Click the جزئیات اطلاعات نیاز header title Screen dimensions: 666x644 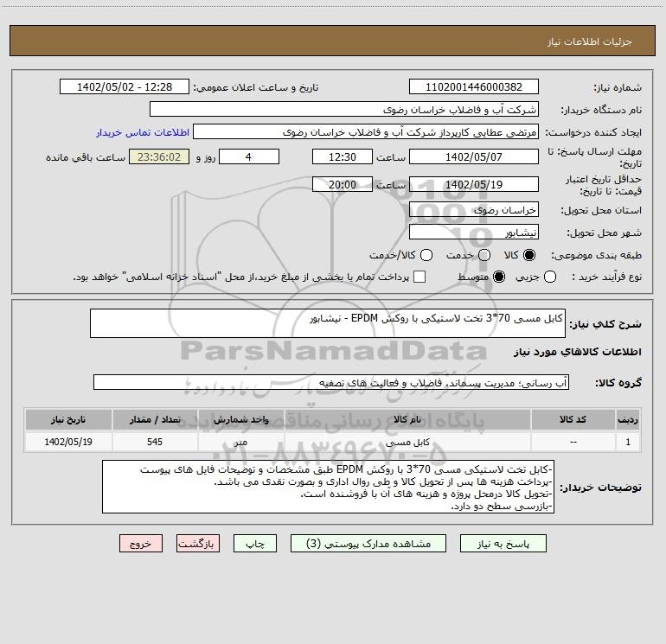590,41
